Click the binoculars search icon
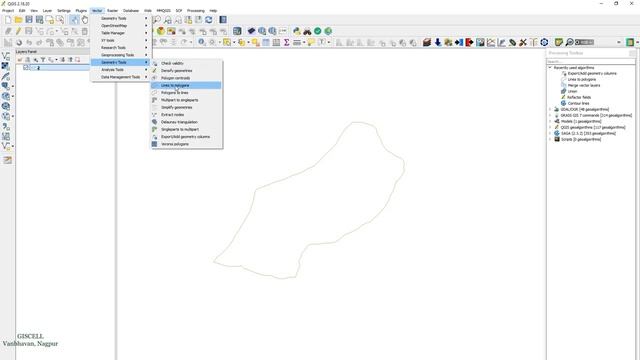The image size is (640, 360). tap(307, 31)
